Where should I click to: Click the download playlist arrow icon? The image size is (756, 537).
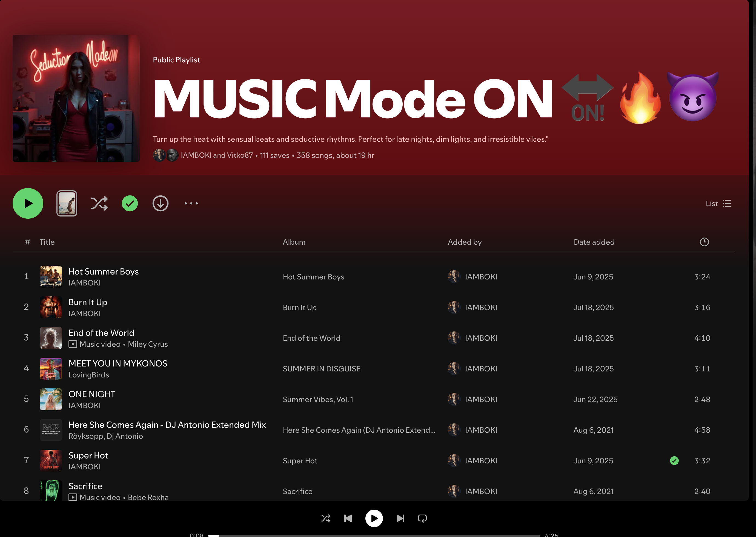coord(161,203)
